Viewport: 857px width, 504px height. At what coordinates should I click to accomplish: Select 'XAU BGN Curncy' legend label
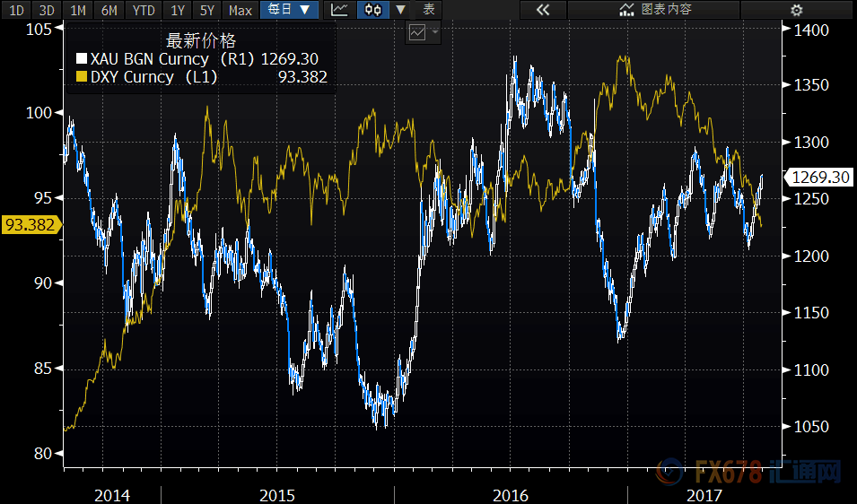(x=150, y=59)
